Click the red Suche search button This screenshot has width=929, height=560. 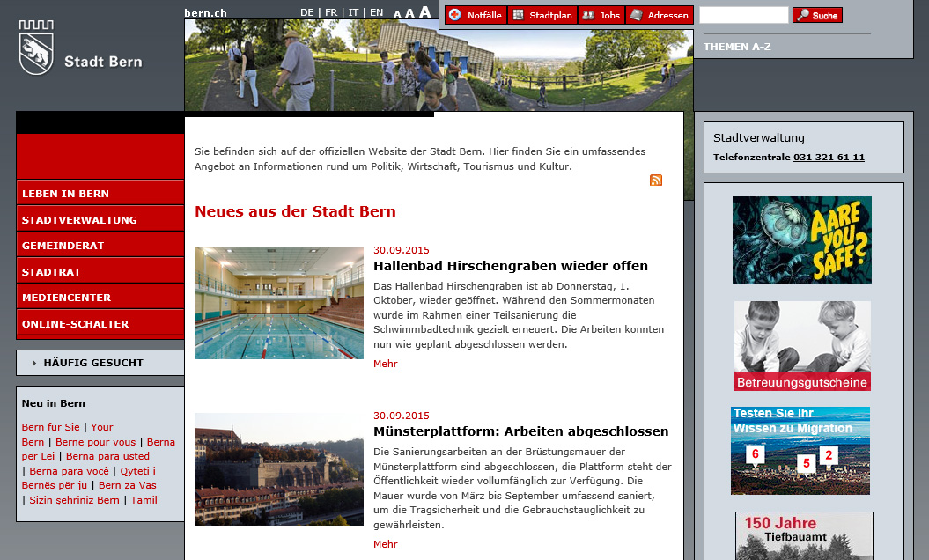818,15
